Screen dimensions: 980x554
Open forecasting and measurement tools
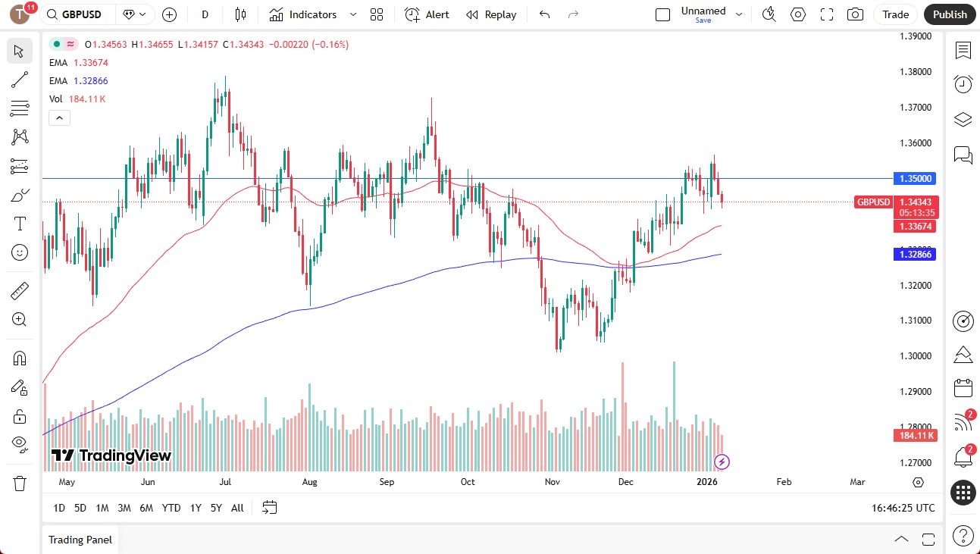tap(20, 166)
